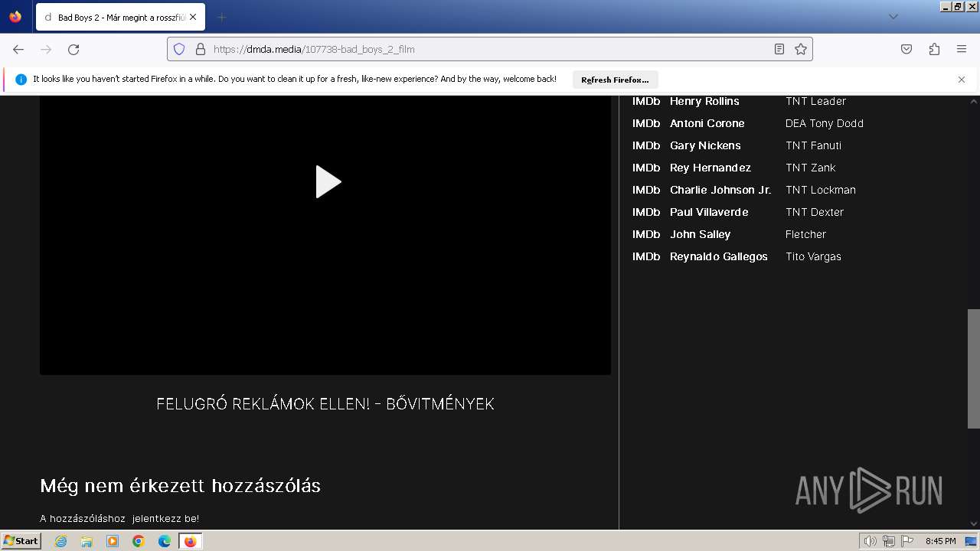Open Firefox application menu
This screenshot has height=551, width=980.
click(x=962, y=49)
